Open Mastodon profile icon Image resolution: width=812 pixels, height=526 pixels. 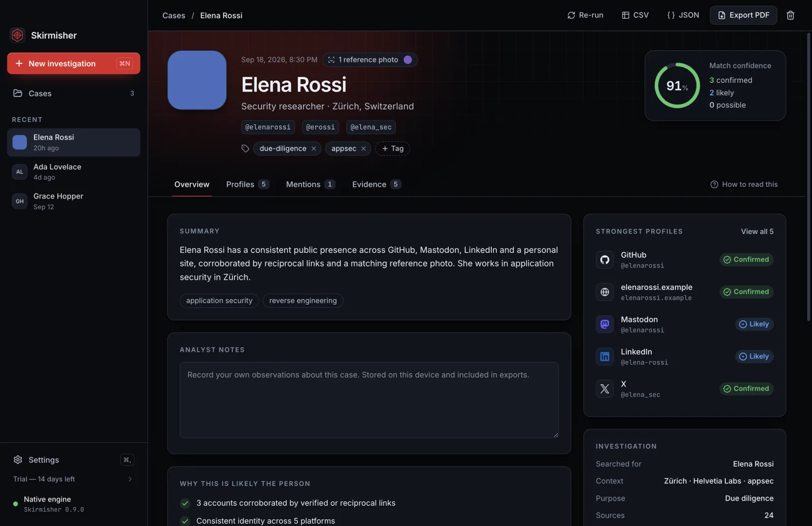pyautogui.click(x=604, y=324)
